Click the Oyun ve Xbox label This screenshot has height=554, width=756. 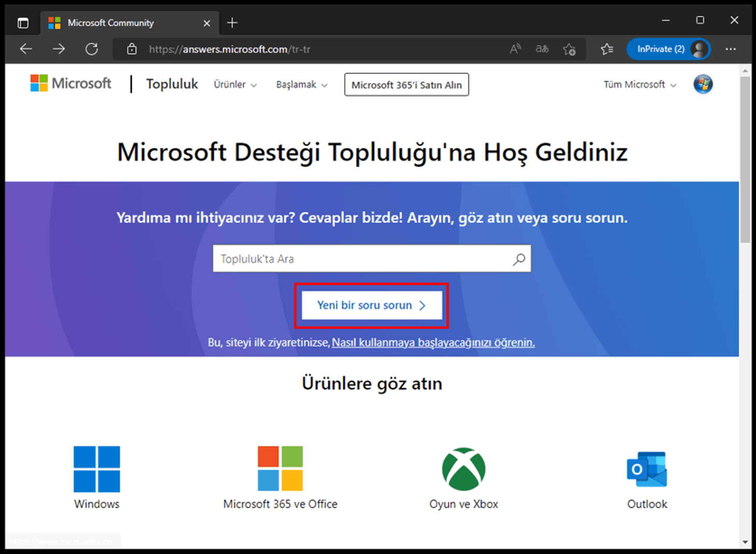pyautogui.click(x=464, y=504)
